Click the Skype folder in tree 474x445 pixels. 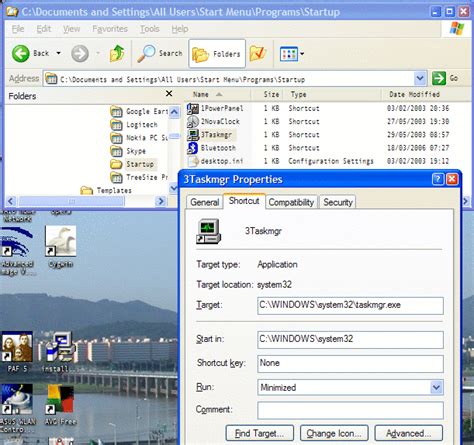click(x=128, y=151)
